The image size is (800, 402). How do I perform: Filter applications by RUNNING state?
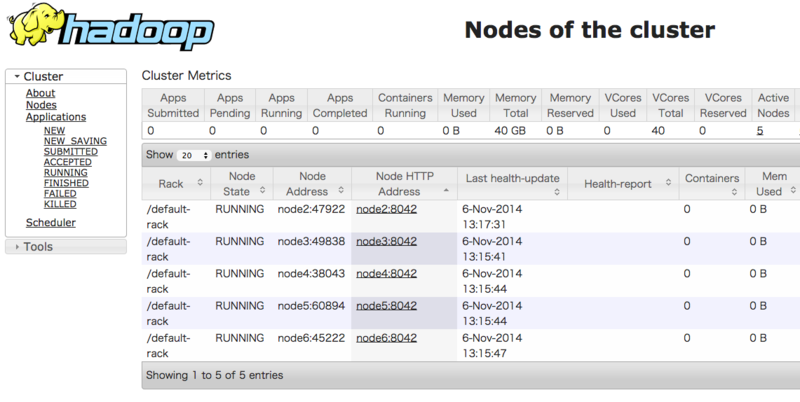(66, 172)
